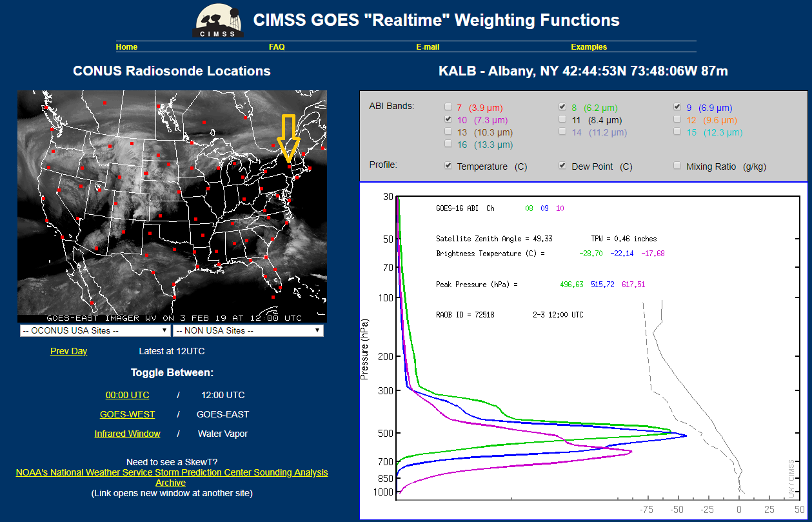Open the FAQ menu item
Screen dimensions: 812x522
[277, 47]
